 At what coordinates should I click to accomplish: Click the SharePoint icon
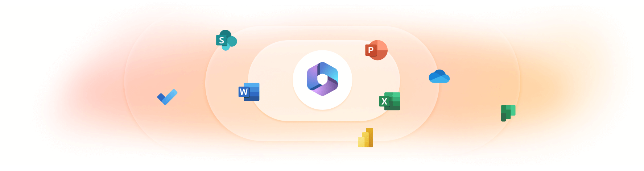(226, 40)
